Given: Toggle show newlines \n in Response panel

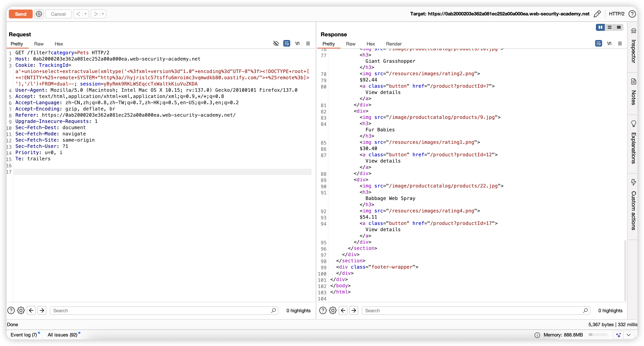Looking at the screenshot, I should click(609, 43).
